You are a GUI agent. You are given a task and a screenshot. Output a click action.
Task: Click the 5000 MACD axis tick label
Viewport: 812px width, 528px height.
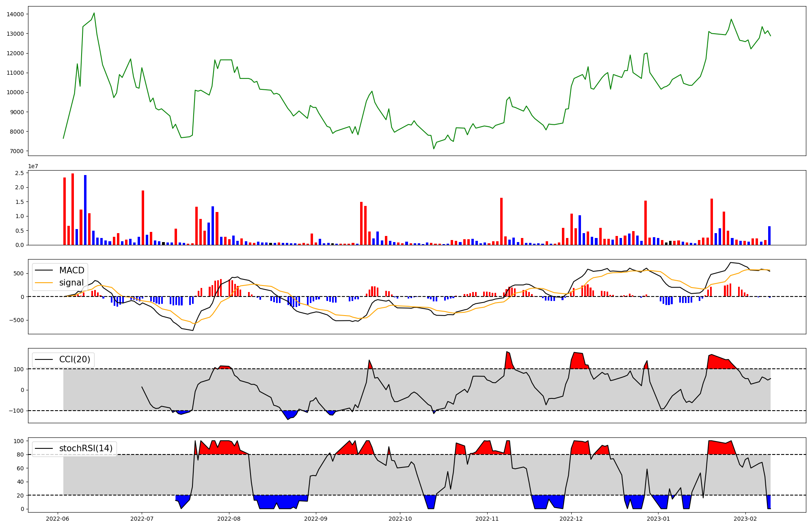[18, 273]
